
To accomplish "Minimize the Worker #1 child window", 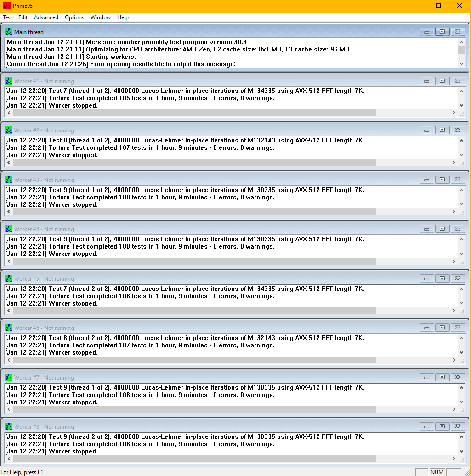I will pyautogui.click(x=426, y=81).
